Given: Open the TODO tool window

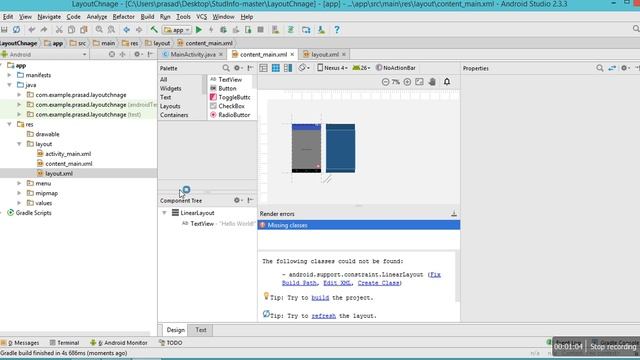Looking at the screenshot, I should pos(170,343).
